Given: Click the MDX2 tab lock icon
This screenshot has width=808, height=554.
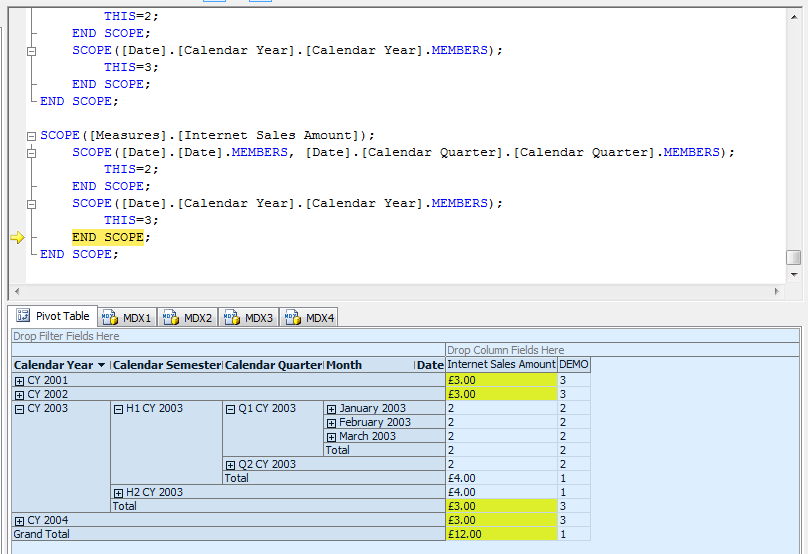Looking at the screenshot, I should pos(171,318).
